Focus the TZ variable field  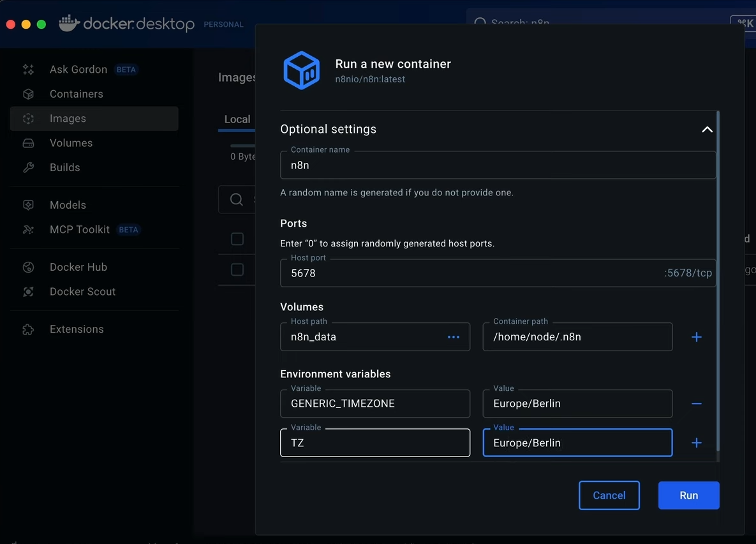tap(375, 442)
